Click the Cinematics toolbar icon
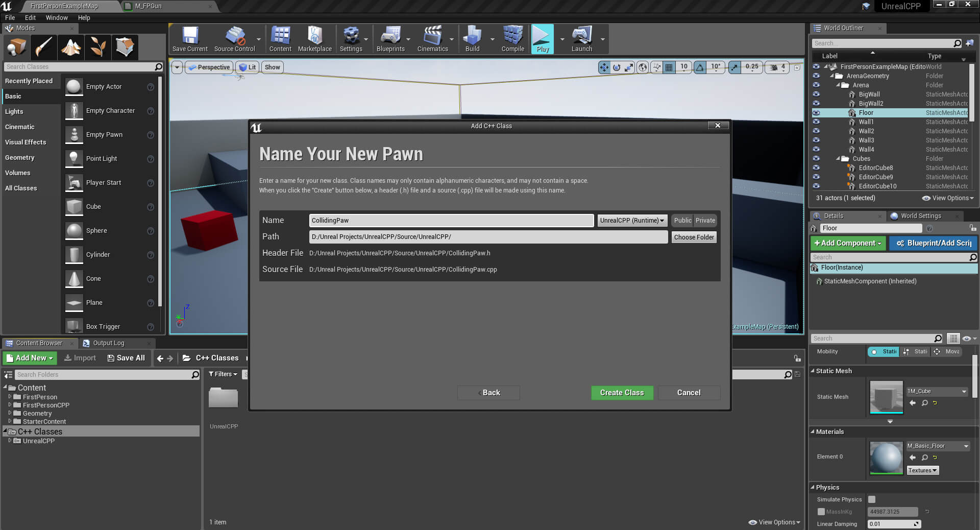Screen dimensions: 980x530 pyautogui.click(x=432, y=39)
